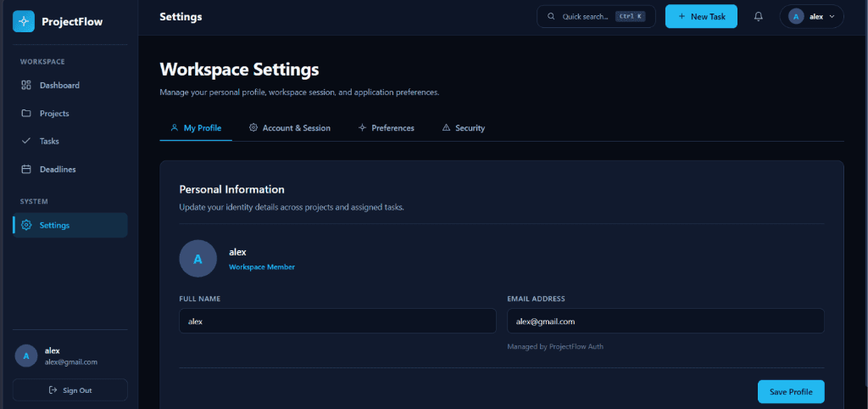Click the Projects folder icon in sidebar
Viewport: 868px width, 409px height.
[x=26, y=113]
